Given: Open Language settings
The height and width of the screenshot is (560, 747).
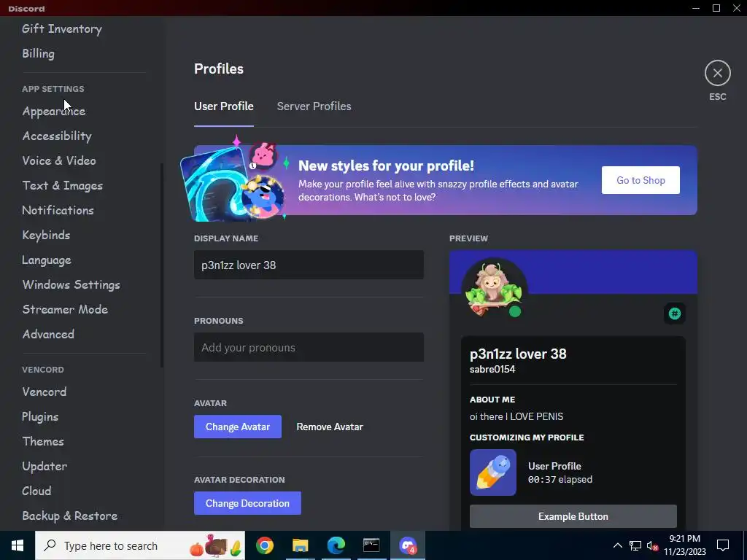Looking at the screenshot, I should coord(47,260).
